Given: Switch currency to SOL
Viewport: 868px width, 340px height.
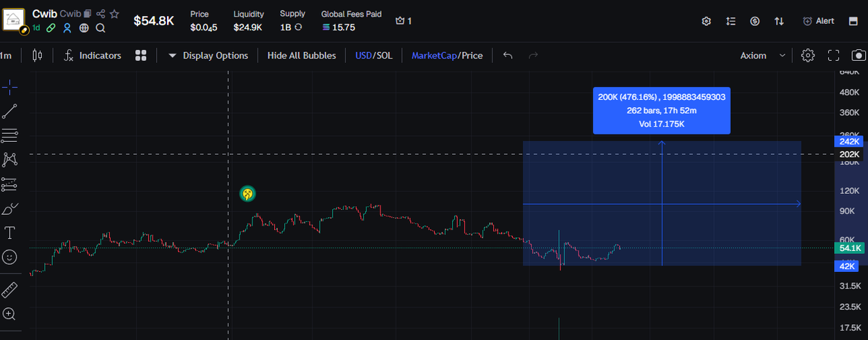Looking at the screenshot, I should pyautogui.click(x=384, y=55).
